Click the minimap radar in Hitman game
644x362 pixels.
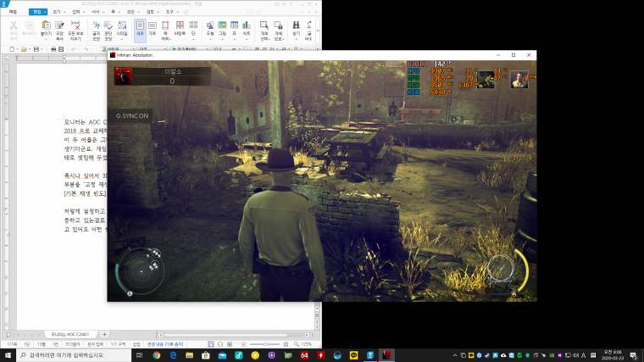click(142, 271)
